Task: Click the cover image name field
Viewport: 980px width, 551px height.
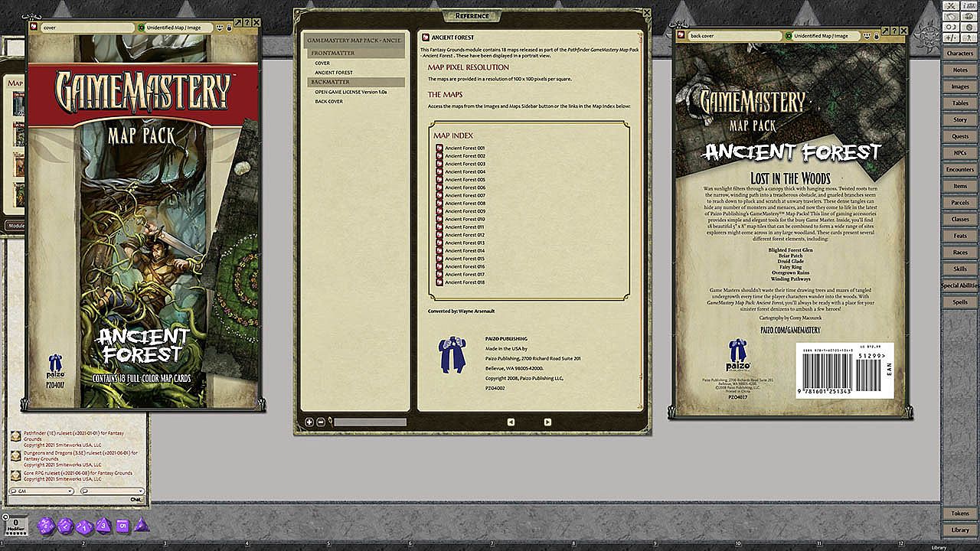Action: [x=88, y=27]
